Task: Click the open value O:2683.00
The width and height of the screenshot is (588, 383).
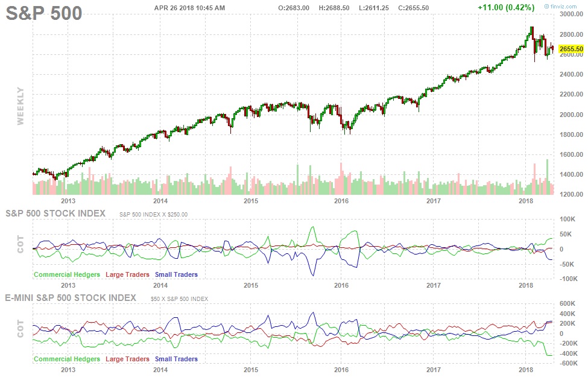Action: pyautogui.click(x=294, y=8)
